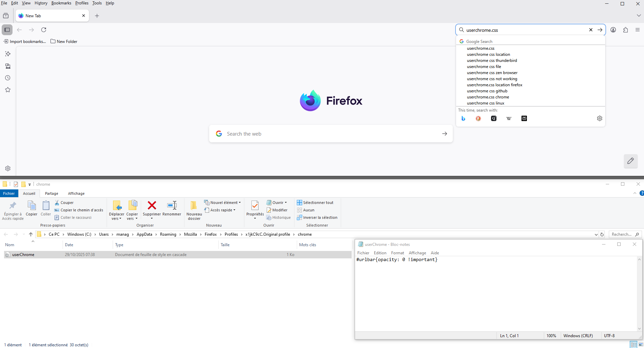Select the 'userchrome css github' suggestion
Viewport: 644px width, 348px height.
pyautogui.click(x=487, y=91)
